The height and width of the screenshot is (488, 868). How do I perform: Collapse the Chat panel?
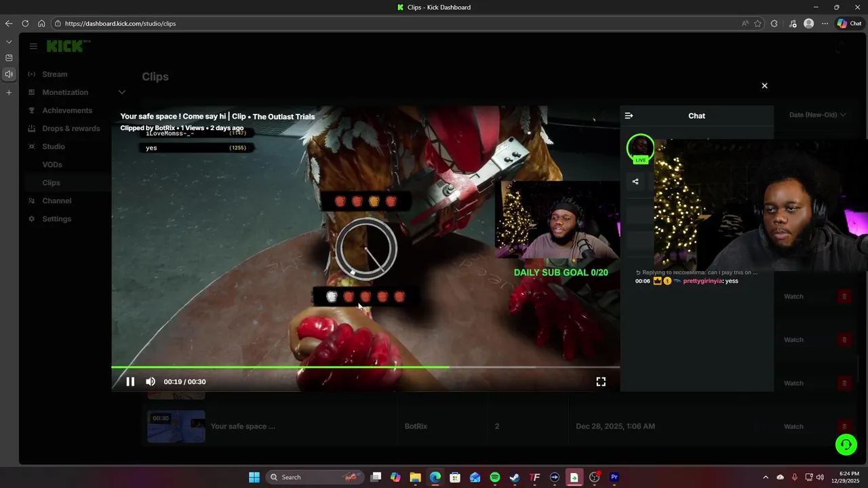pos(629,116)
